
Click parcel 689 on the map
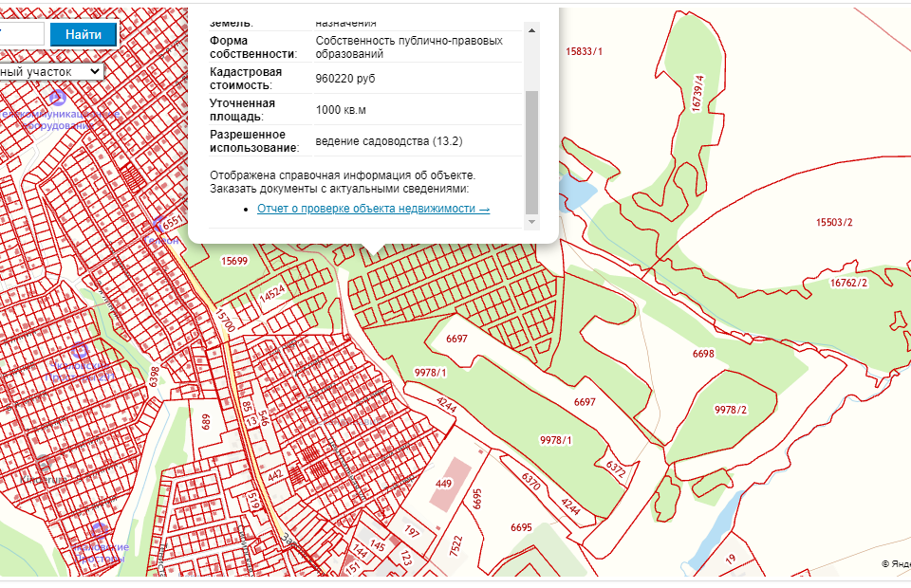click(x=207, y=421)
